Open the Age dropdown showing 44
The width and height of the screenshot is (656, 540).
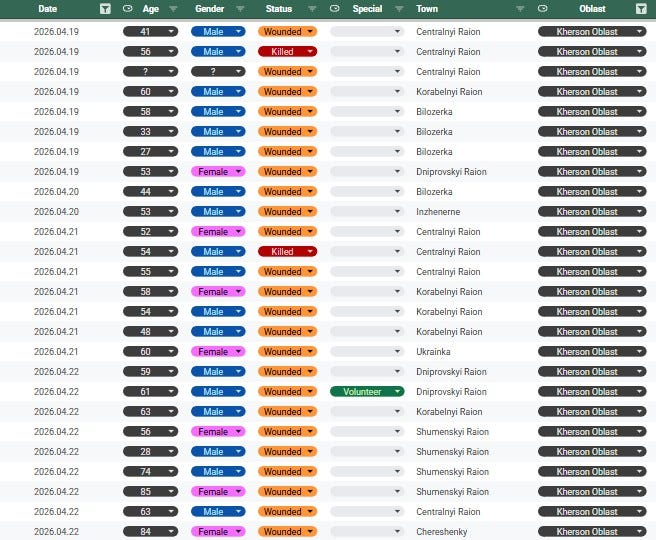click(151, 192)
